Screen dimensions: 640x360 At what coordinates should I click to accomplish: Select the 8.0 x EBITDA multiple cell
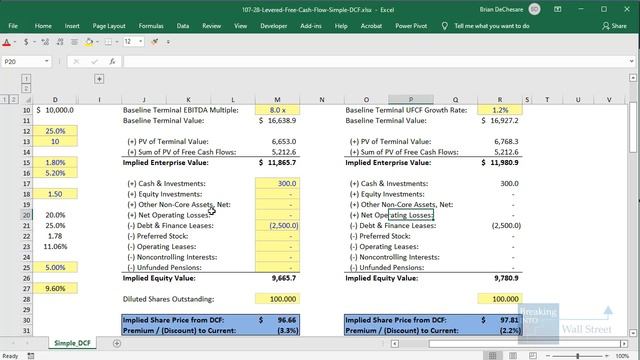point(278,110)
